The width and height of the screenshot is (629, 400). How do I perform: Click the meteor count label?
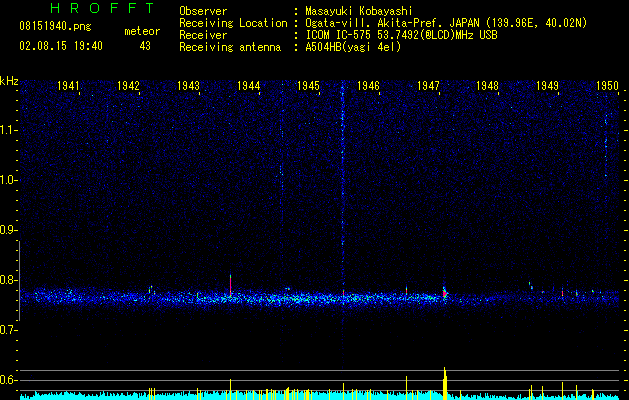tap(142, 31)
